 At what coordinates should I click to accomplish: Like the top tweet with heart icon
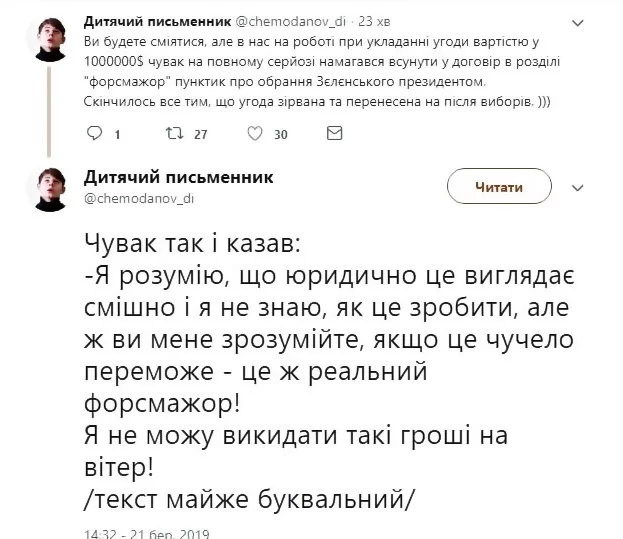pos(253,134)
